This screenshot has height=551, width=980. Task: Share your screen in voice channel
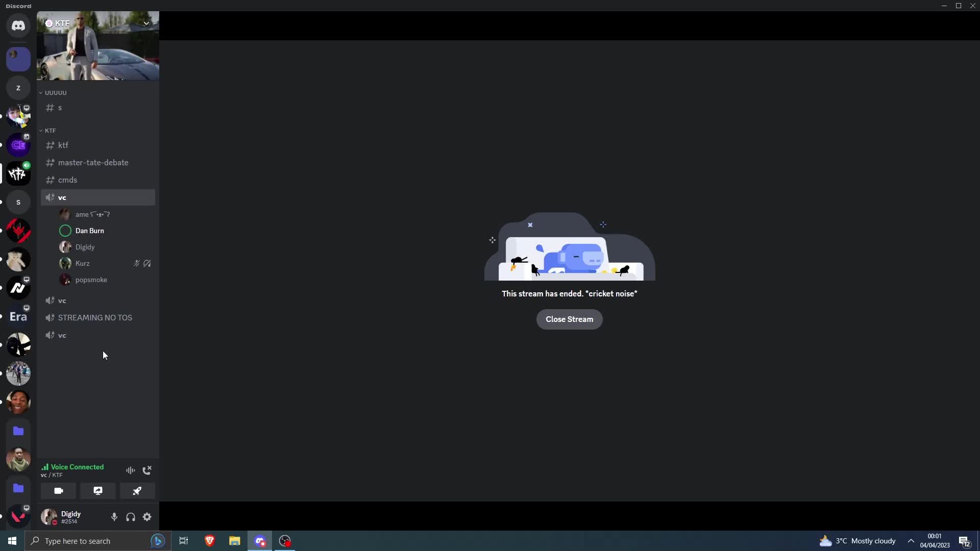[98, 491]
